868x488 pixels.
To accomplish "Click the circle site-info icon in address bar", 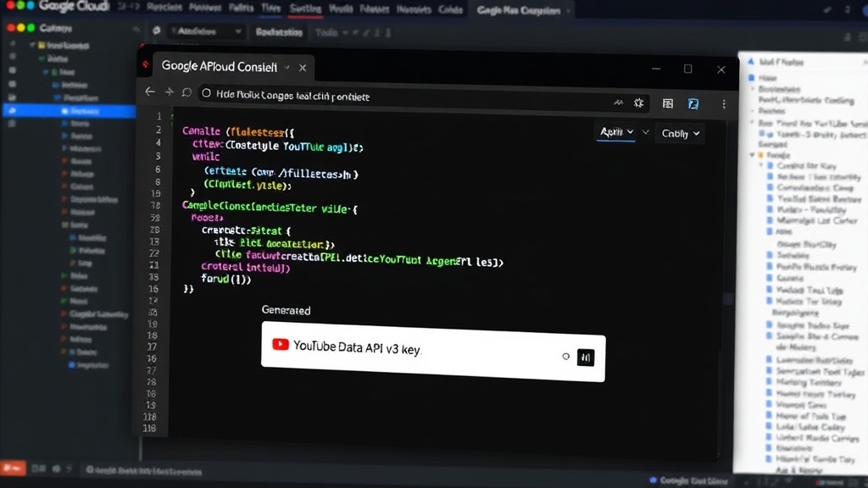I will click(206, 93).
